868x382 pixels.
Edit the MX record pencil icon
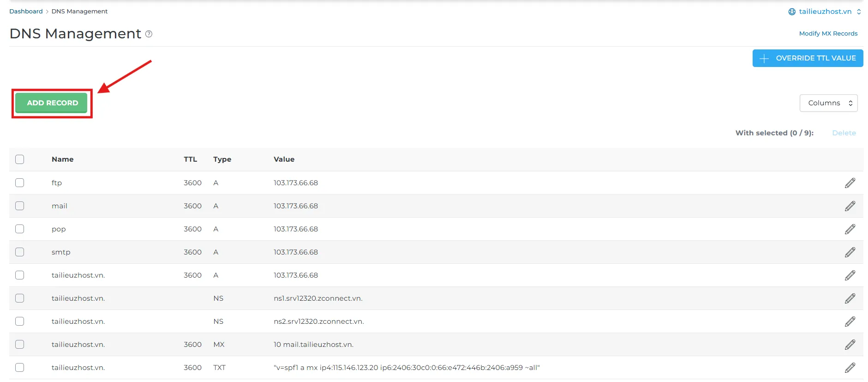(850, 345)
